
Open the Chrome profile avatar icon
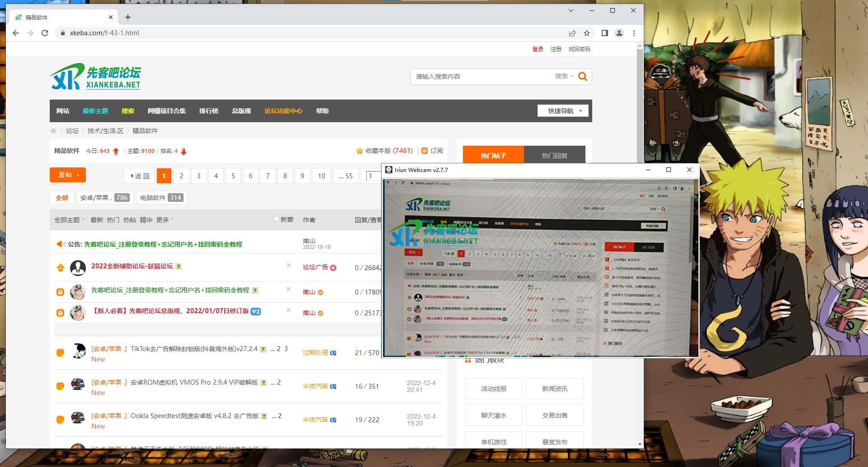coord(619,33)
